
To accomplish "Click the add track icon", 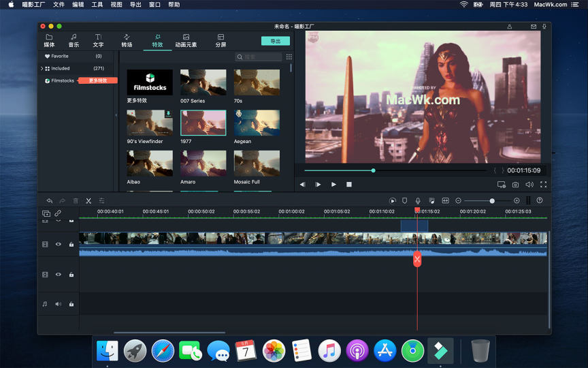I will tap(46, 213).
